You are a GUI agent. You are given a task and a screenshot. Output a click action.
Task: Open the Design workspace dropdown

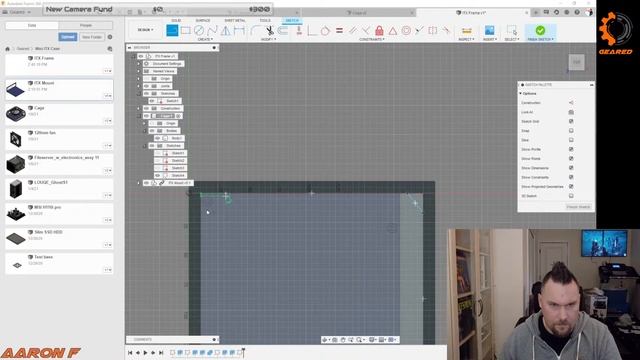(145, 30)
